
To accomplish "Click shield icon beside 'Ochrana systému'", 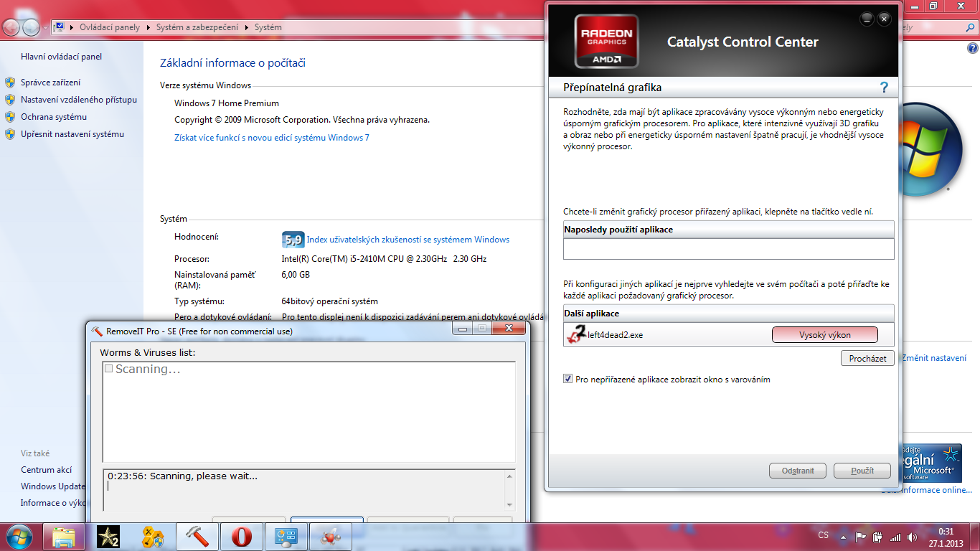I will tap(10, 117).
